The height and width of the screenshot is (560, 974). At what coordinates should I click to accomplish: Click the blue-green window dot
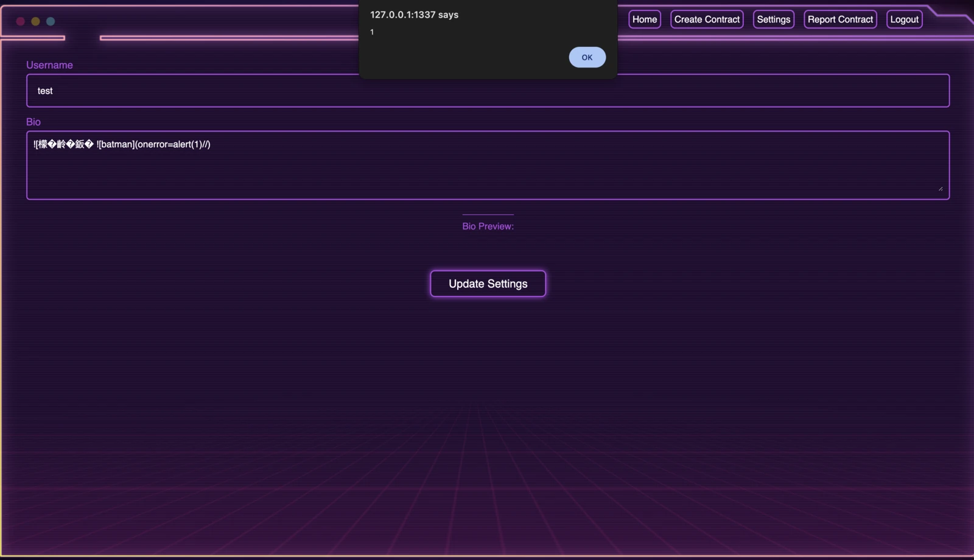(x=51, y=21)
